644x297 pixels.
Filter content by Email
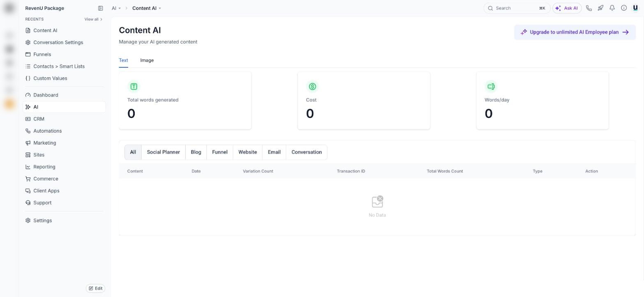pyautogui.click(x=274, y=152)
